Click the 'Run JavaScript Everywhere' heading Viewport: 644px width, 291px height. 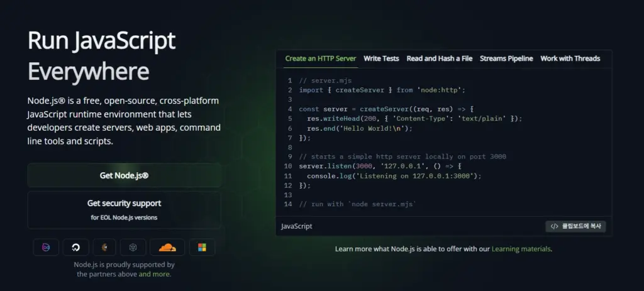(x=101, y=56)
